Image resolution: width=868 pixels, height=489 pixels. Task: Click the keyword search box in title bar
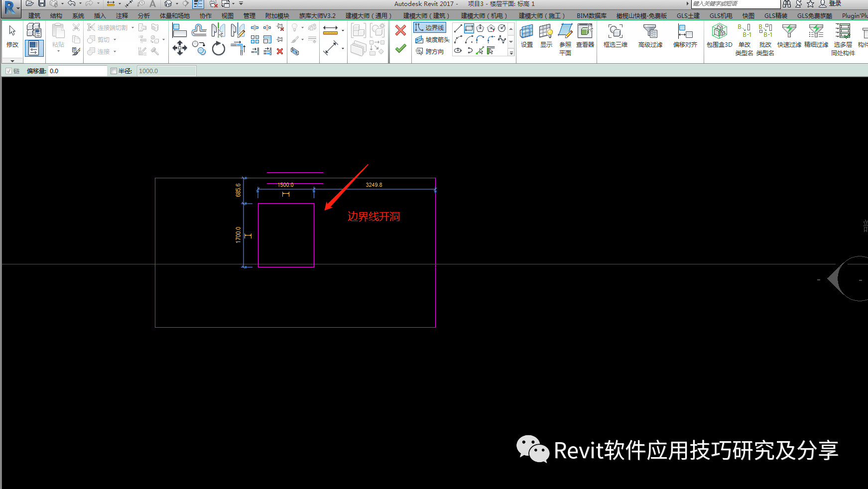click(x=735, y=3)
